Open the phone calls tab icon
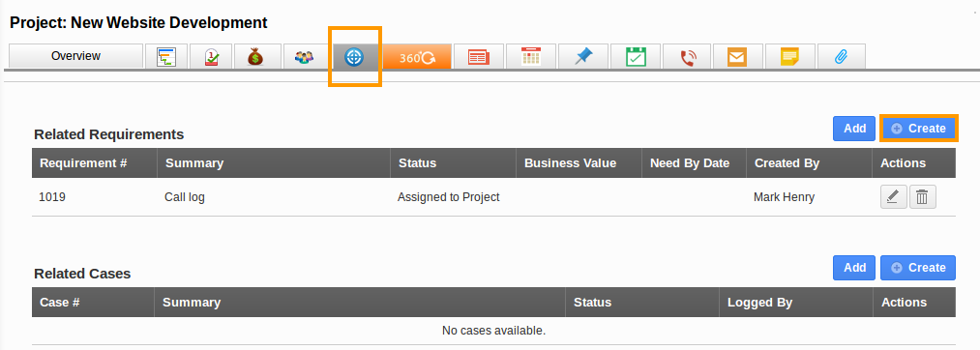This screenshot has height=350, width=980. click(688, 57)
